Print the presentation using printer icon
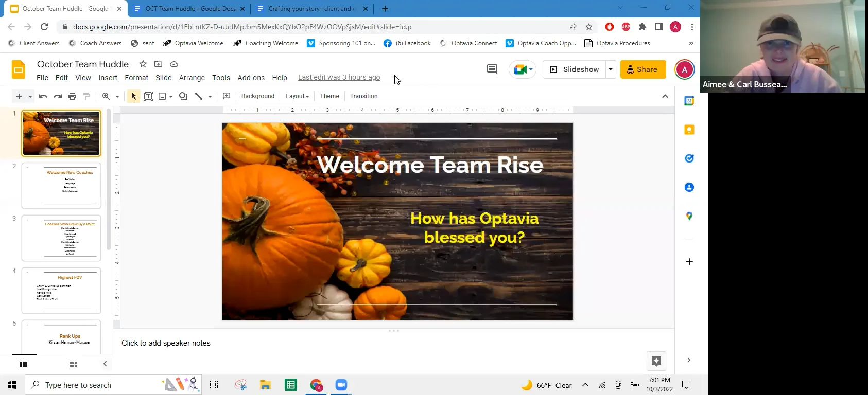 (72, 96)
